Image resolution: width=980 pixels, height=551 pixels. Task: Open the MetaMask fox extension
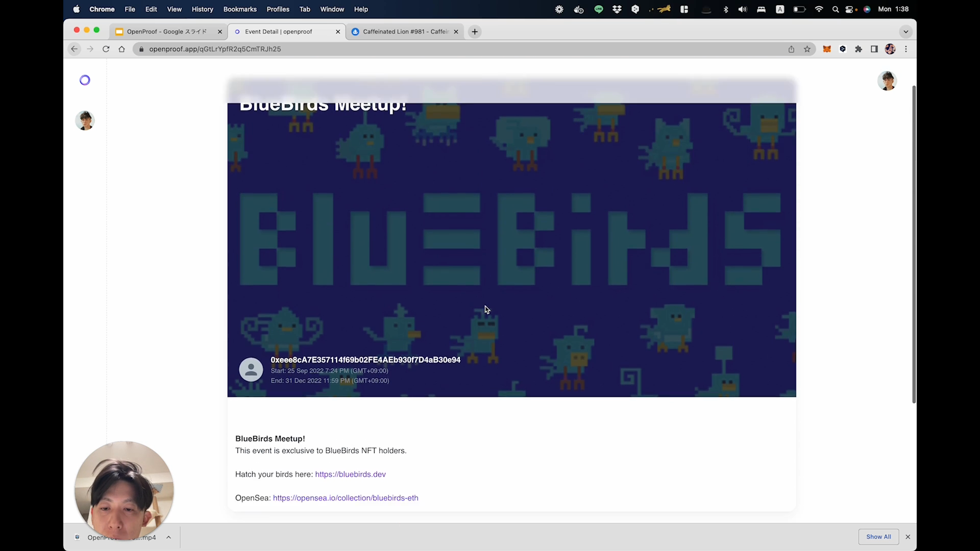[827, 49]
